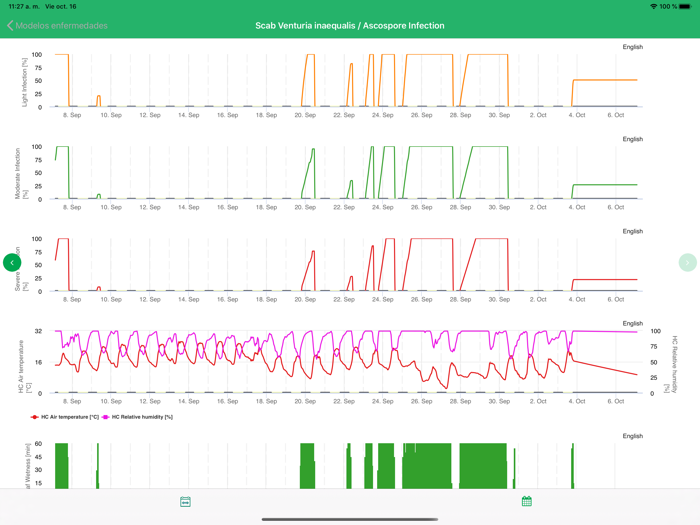Viewport: 700px width, 525px height.
Task: Select 4. Oct plateau on Light Infection chart
Action: (x=604, y=80)
